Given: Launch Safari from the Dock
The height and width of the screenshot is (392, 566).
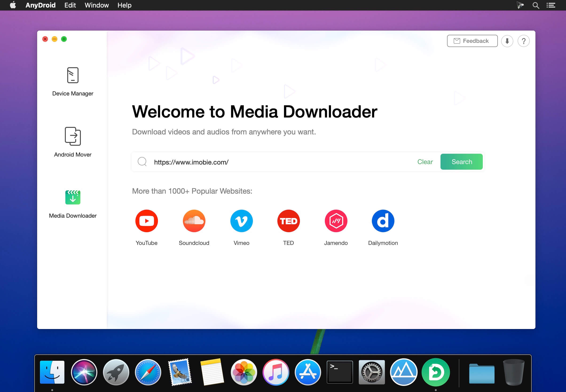Looking at the screenshot, I should 148,372.
